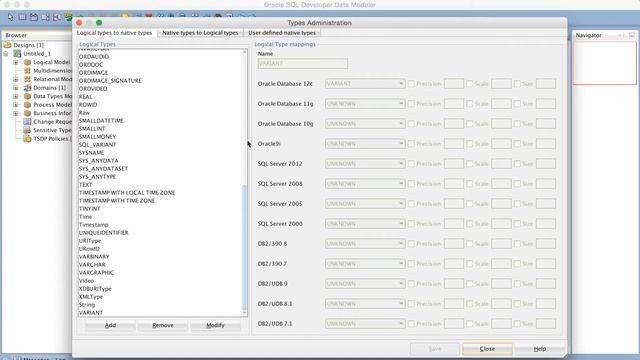
Task: Click the TSDP Policies node icon
Action: [x=27, y=139]
